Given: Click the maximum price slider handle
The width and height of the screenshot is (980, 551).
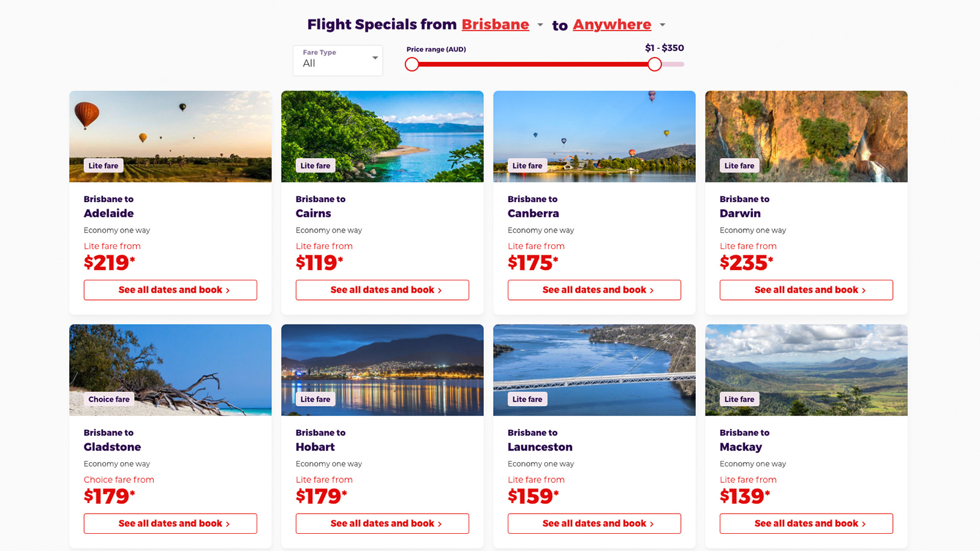Looking at the screenshot, I should (655, 64).
